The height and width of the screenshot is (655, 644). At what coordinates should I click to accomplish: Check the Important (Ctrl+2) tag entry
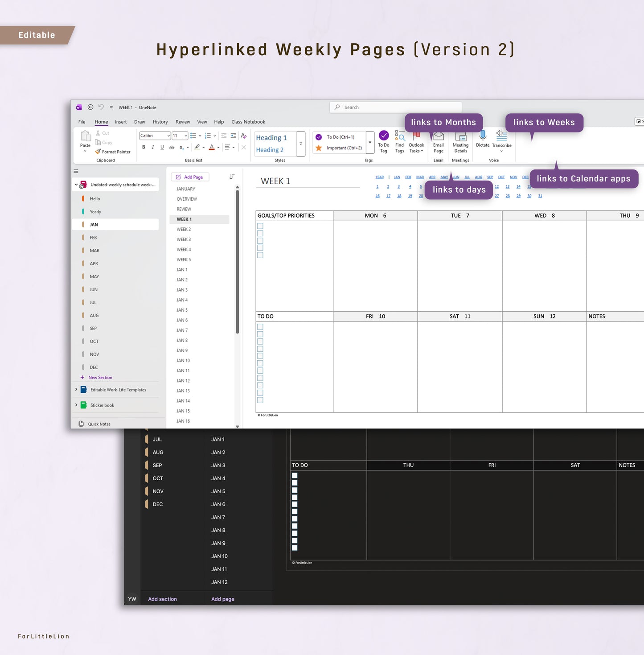342,148
